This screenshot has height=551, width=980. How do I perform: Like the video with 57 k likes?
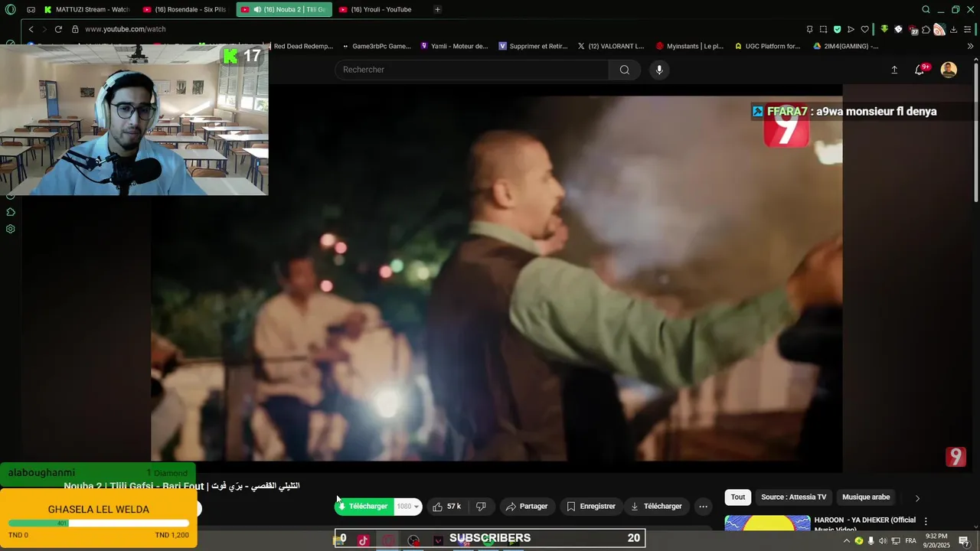click(447, 507)
